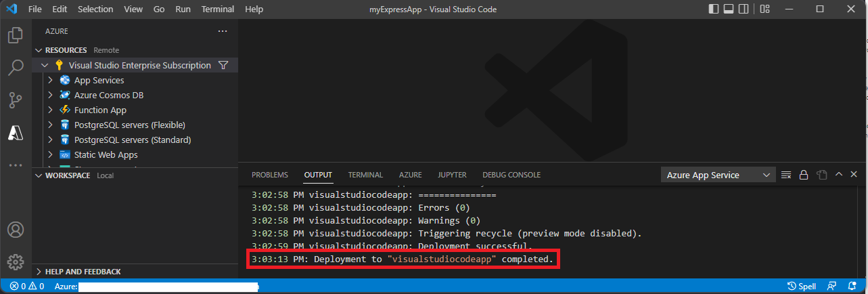This screenshot has height=294, width=868.
Task: Toggle panel layout icon in title bar
Action: 729,9
